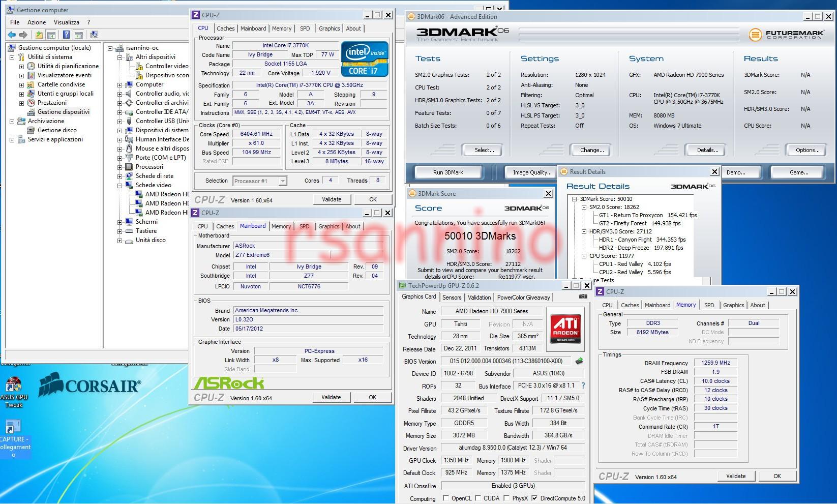The height and width of the screenshot is (504, 837).
Task: Click the Futuremark logo in 3DMark06
Action: pyautogui.click(x=786, y=35)
